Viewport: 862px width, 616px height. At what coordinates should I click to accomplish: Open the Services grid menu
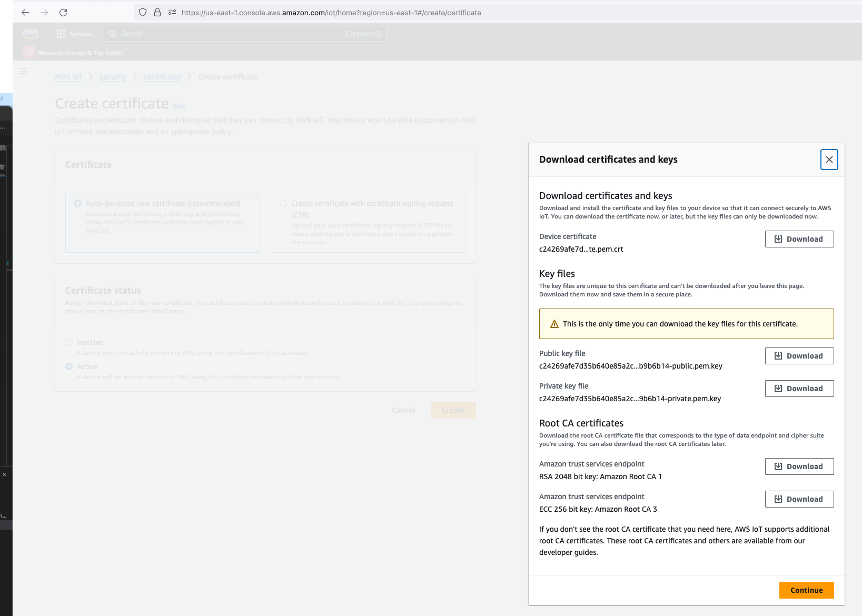pyautogui.click(x=74, y=34)
